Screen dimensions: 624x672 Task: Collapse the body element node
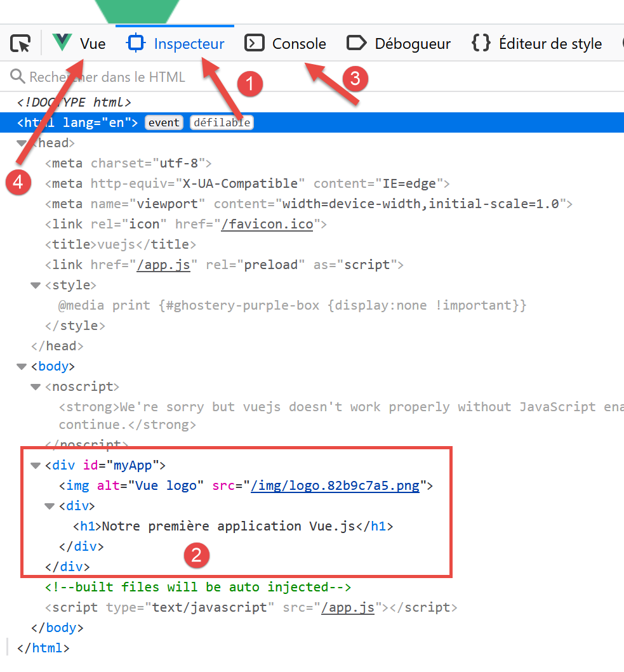pos(22,367)
